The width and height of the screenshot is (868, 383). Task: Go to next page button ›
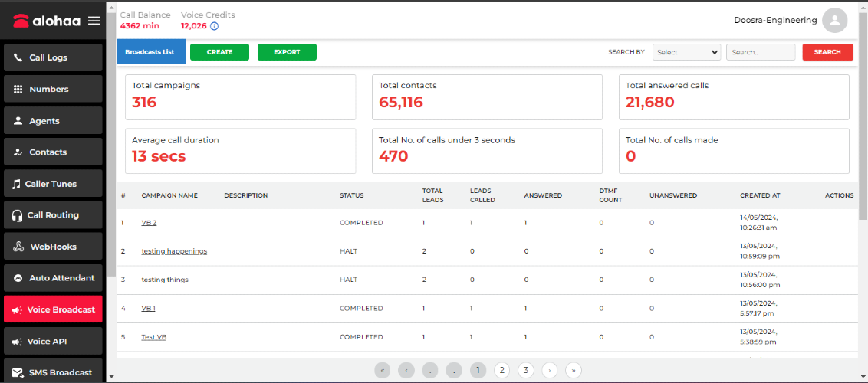(550, 370)
